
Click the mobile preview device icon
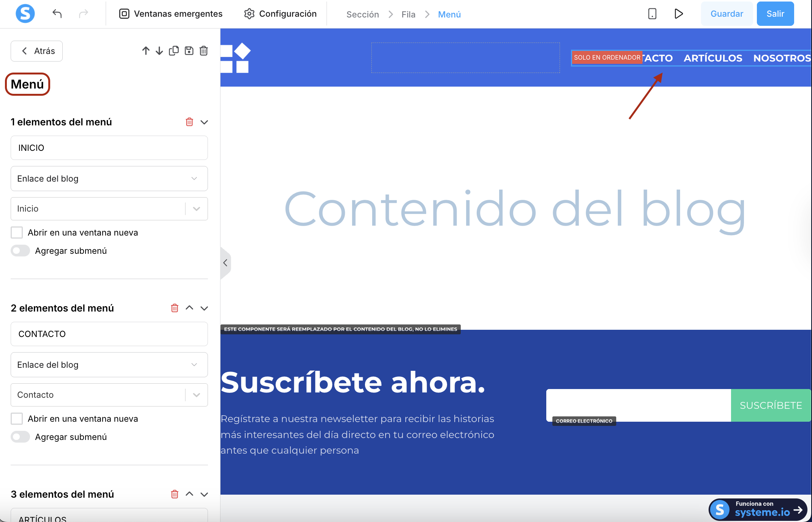[652, 14]
